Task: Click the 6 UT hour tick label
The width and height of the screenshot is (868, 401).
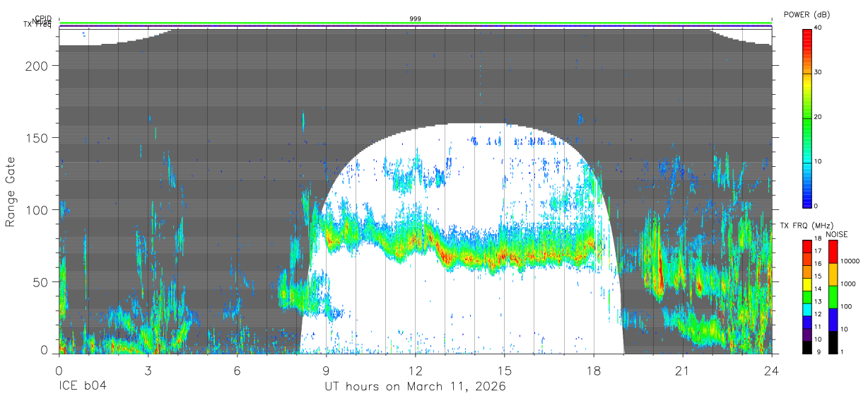Action: coord(237,371)
